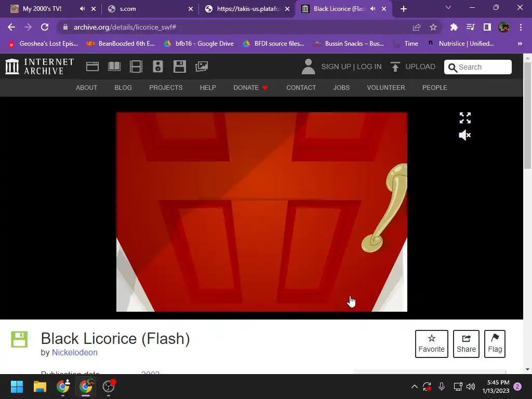Close the s.com tab
The image size is (532, 399).
[x=191, y=9]
